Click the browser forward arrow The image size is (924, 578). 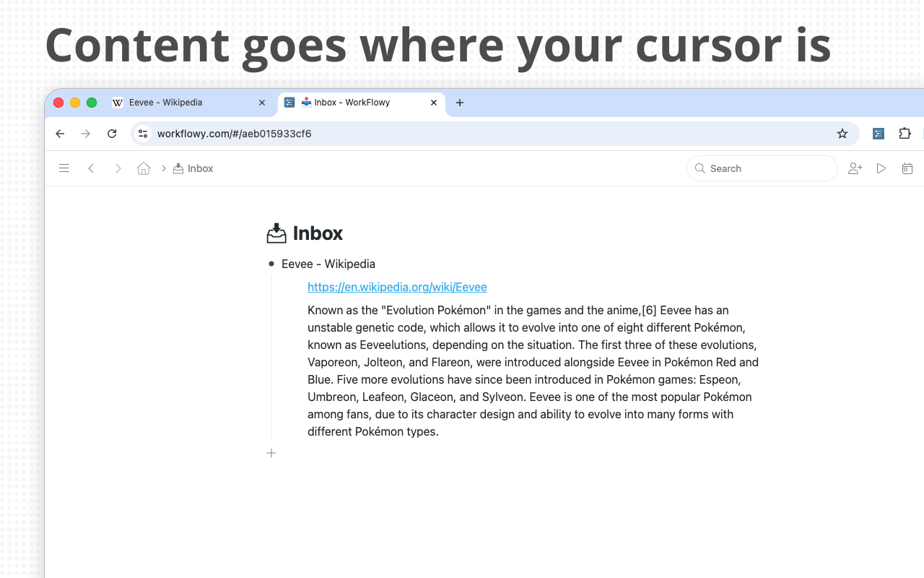click(86, 134)
